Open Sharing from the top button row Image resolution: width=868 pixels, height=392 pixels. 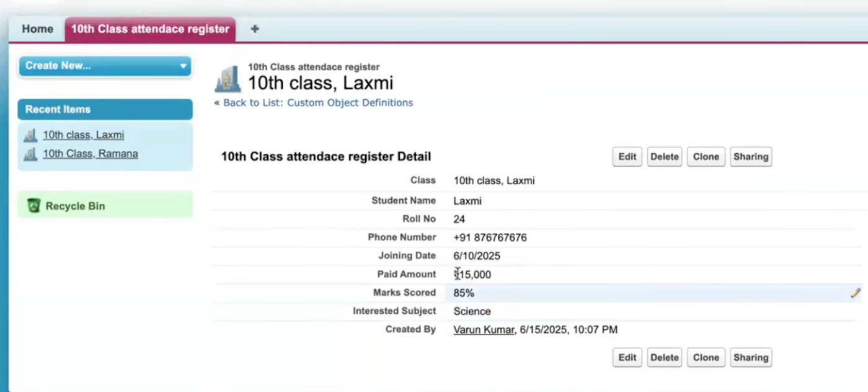[750, 157]
